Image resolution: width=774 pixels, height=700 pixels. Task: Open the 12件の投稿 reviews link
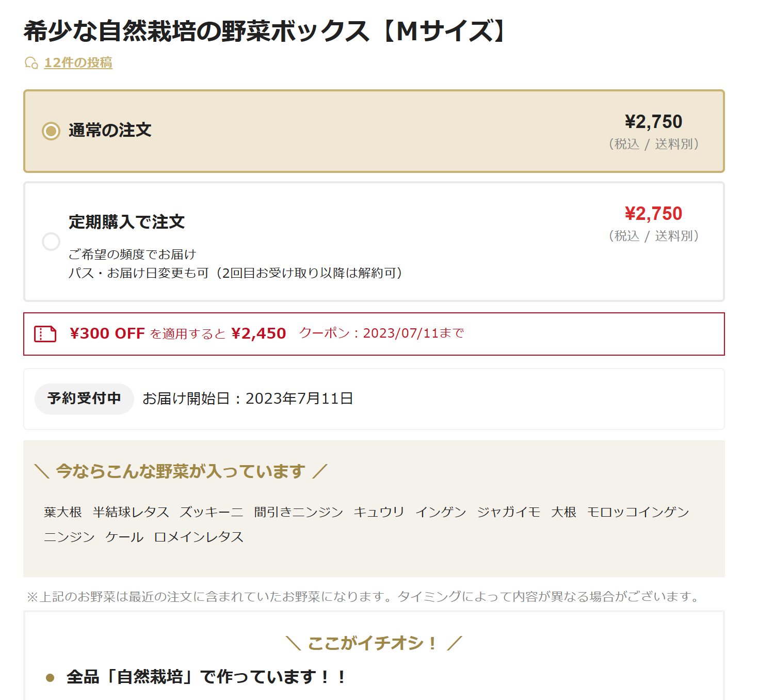coord(78,62)
